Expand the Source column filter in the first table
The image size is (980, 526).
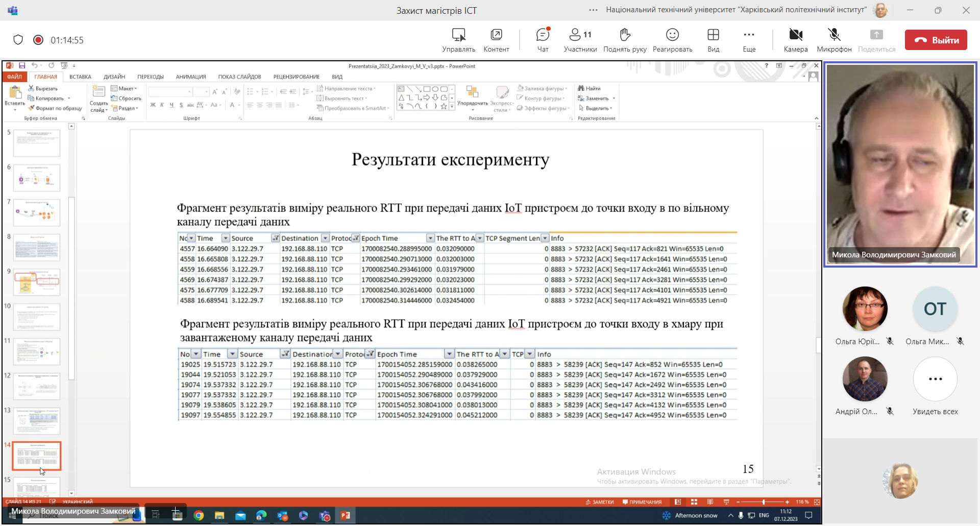[x=275, y=238]
